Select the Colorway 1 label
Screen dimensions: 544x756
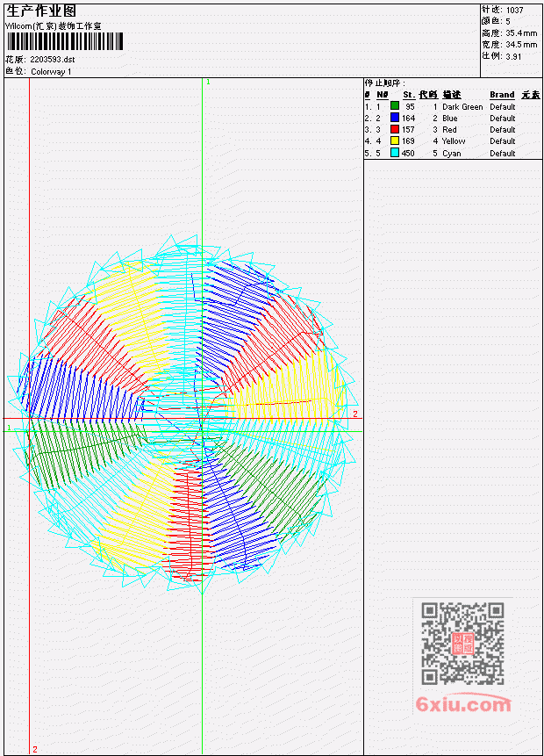point(51,72)
